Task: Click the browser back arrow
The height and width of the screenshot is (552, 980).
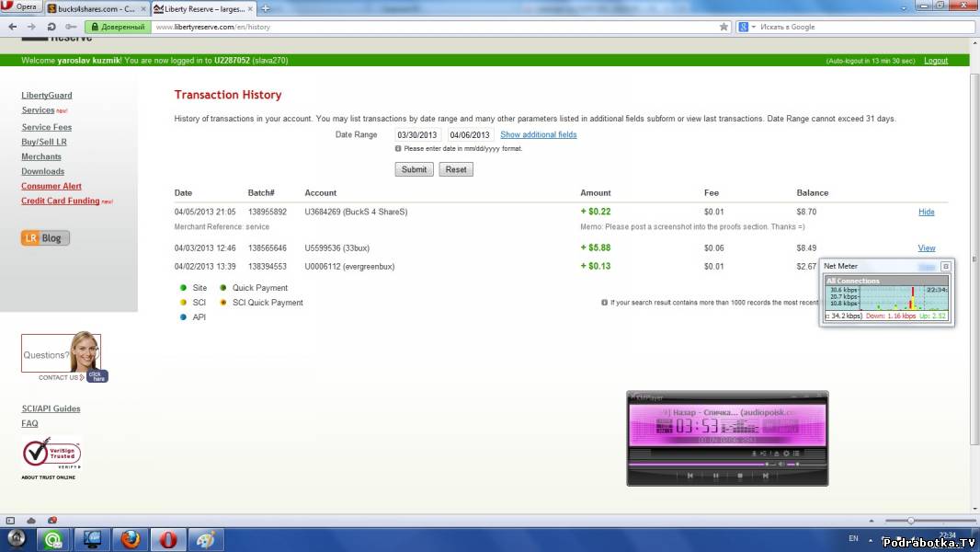Action: [x=11, y=27]
